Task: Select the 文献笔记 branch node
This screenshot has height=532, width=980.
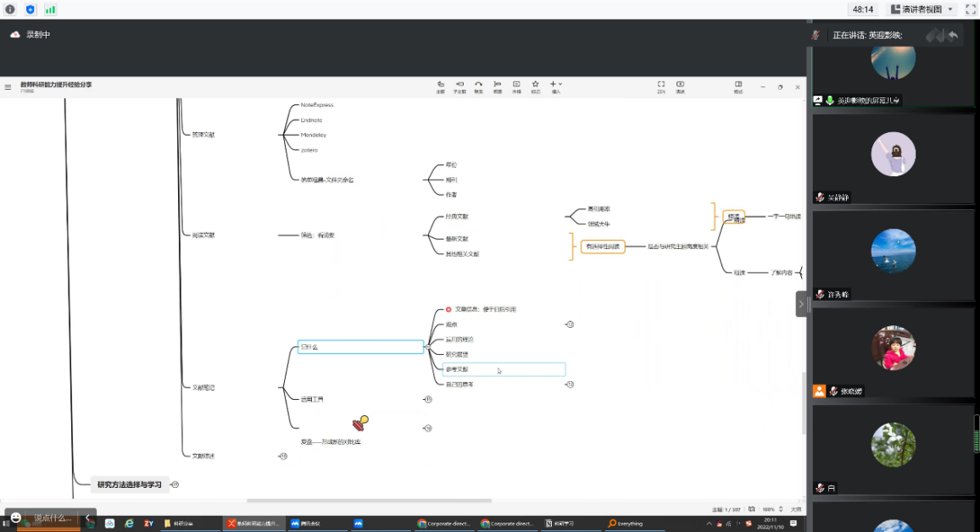Action: coord(203,388)
